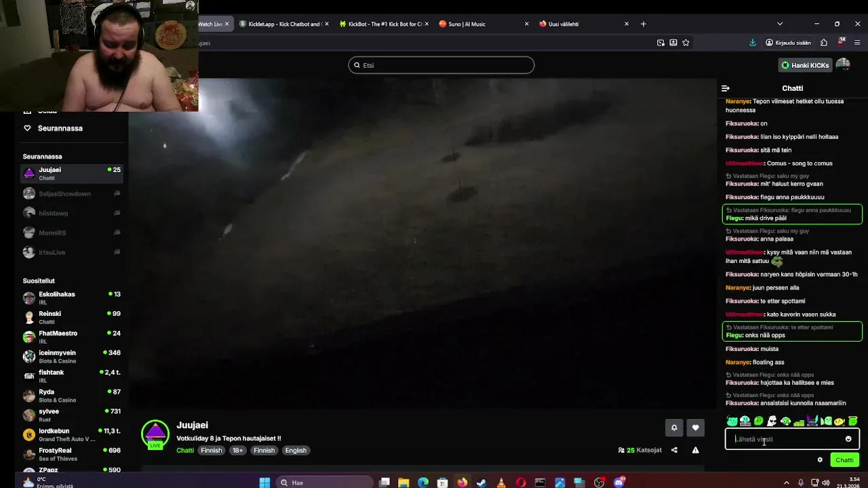Viewport: 868px width, 488px height.
Task: Share the stream using the share icon
Action: [x=674, y=450]
